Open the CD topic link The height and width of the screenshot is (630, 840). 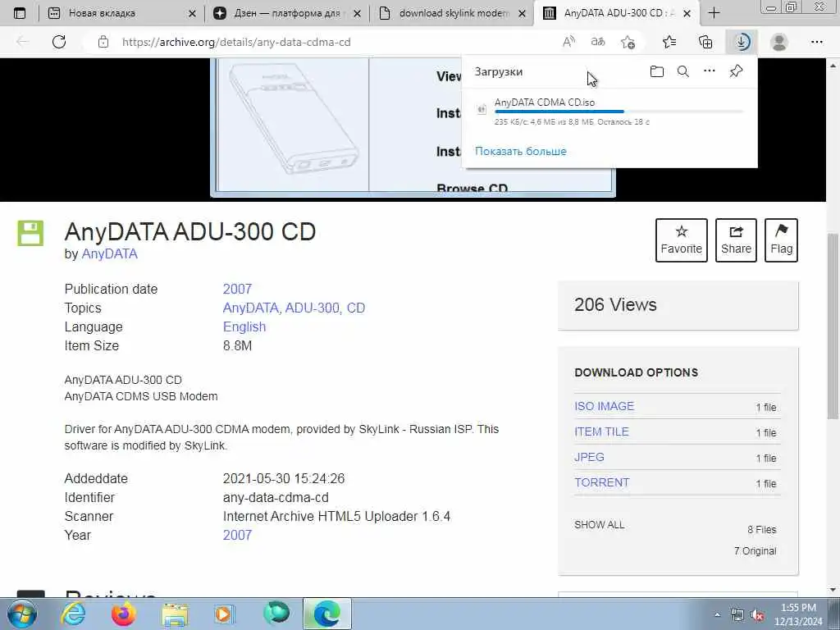pyautogui.click(x=356, y=308)
